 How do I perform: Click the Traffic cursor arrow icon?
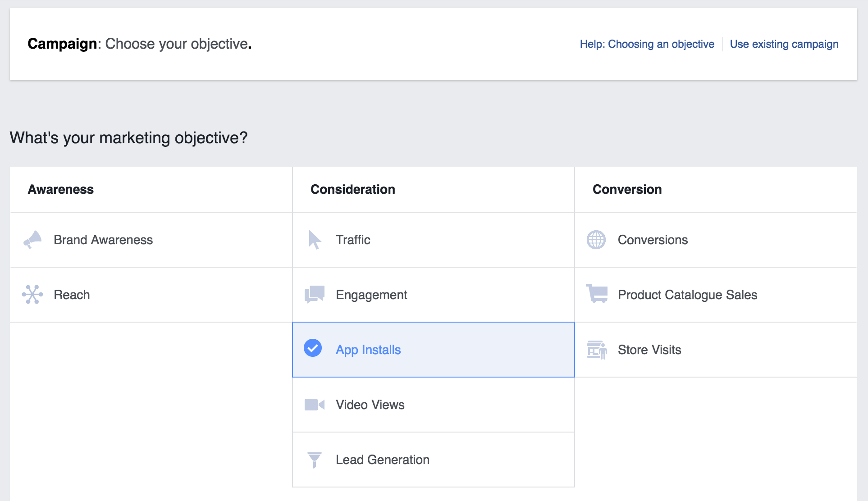point(315,240)
